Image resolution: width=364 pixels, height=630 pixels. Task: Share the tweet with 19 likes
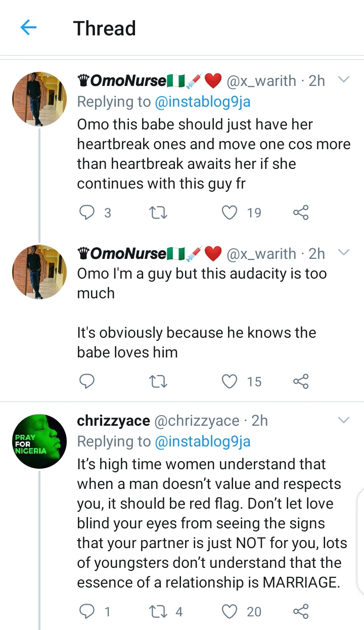[301, 213]
